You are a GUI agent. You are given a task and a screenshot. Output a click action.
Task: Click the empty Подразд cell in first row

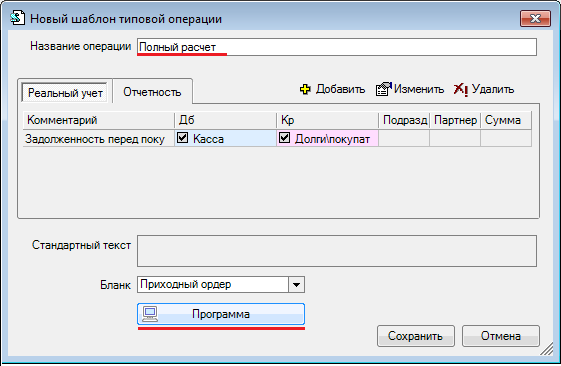point(404,138)
